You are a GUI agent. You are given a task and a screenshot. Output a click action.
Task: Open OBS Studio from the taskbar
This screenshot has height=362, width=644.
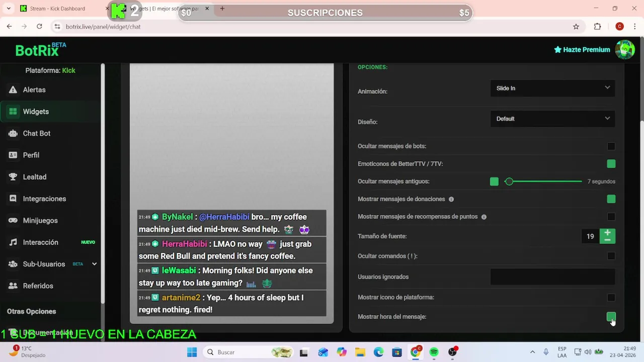(x=452, y=352)
